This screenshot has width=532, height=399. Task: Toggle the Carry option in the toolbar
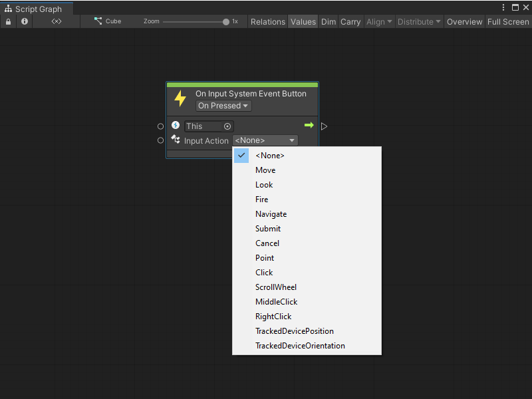coord(350,21)
